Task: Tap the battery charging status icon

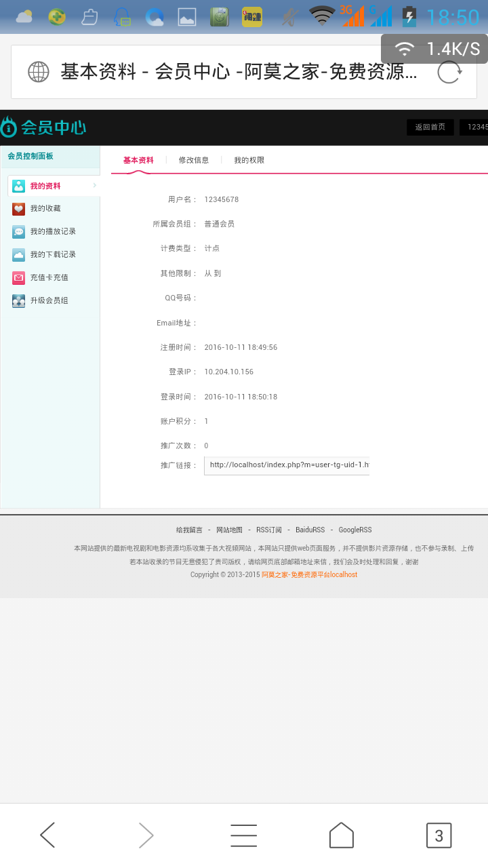Action: coord(409,16)
